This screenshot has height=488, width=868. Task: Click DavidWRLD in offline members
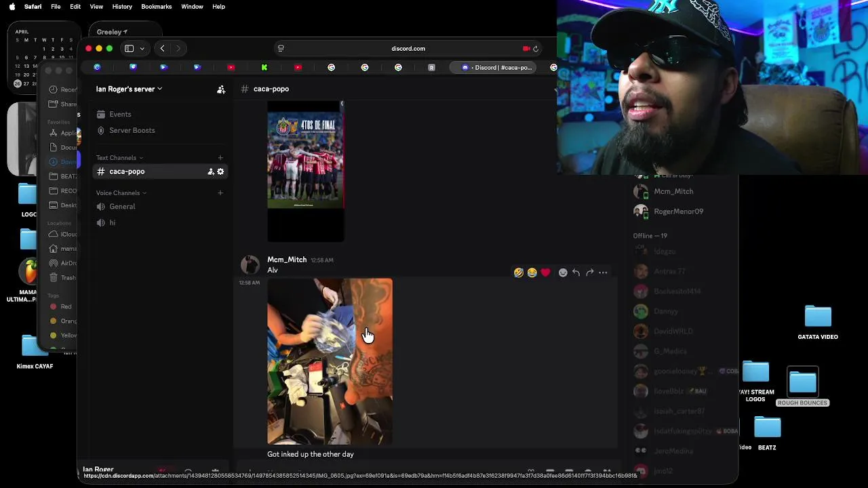click(673, 331)
